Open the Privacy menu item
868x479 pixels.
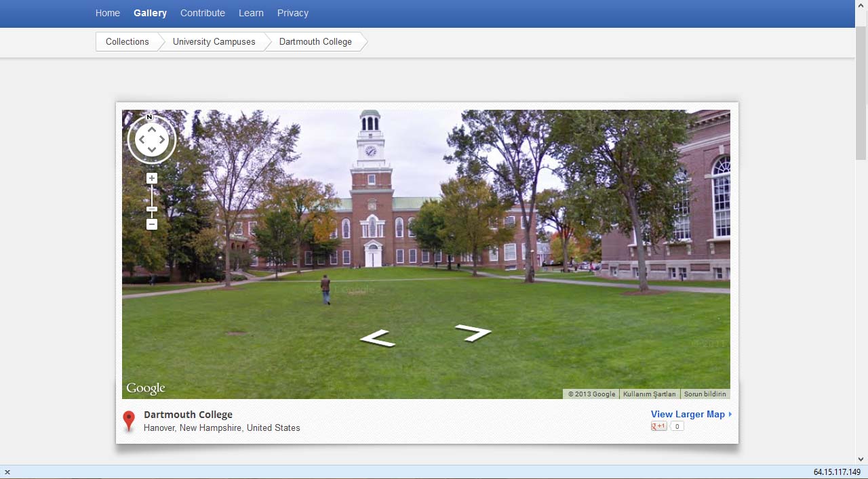coord(293,13)
